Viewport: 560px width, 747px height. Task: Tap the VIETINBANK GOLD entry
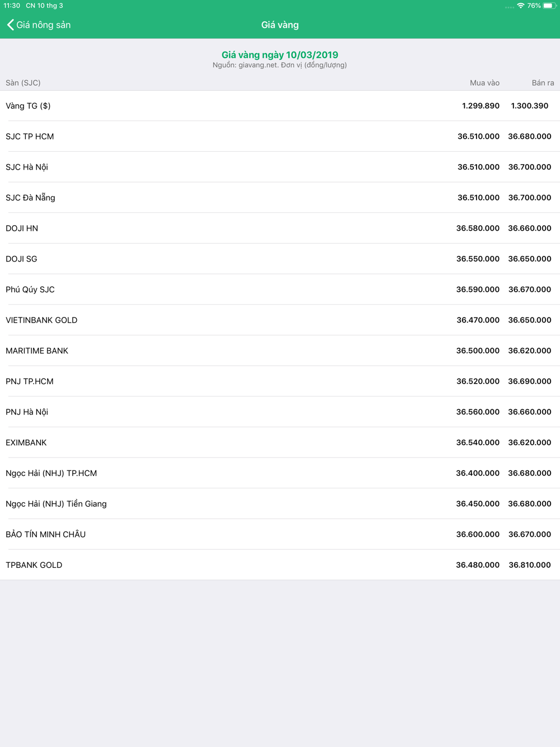pyautogui.click(x=280, y=320)
